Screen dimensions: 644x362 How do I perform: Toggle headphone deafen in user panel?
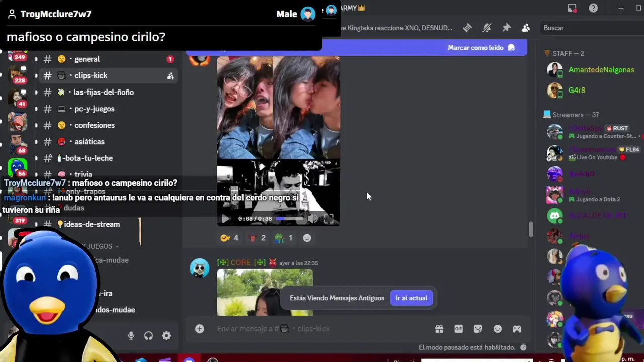click(x=148, y=336)
